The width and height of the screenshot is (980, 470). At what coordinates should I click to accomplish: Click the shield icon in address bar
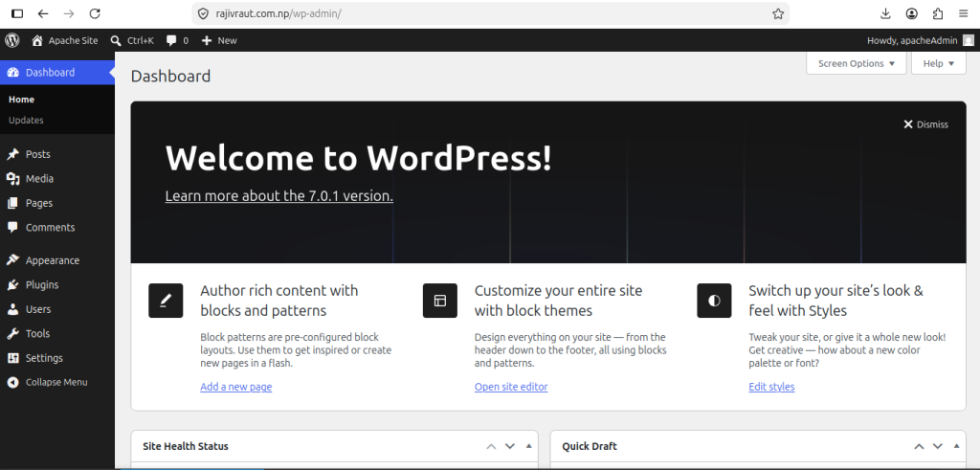tap(203, 13)
